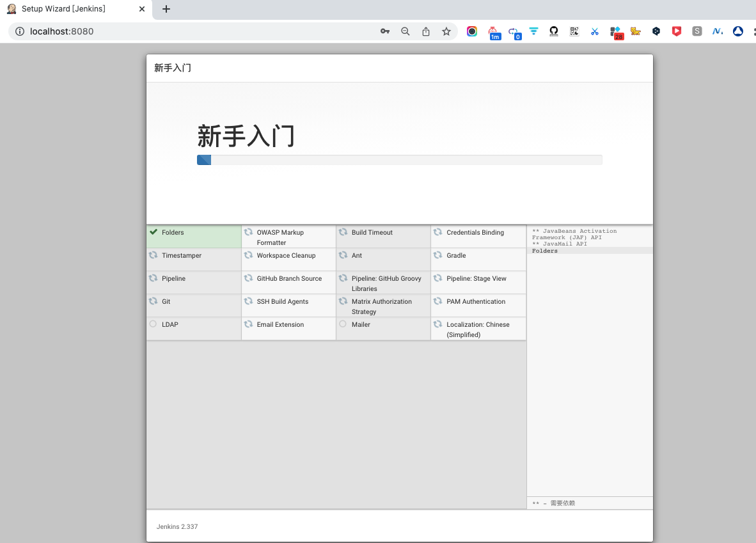View site information icon beside localhost

pos(20,31)
